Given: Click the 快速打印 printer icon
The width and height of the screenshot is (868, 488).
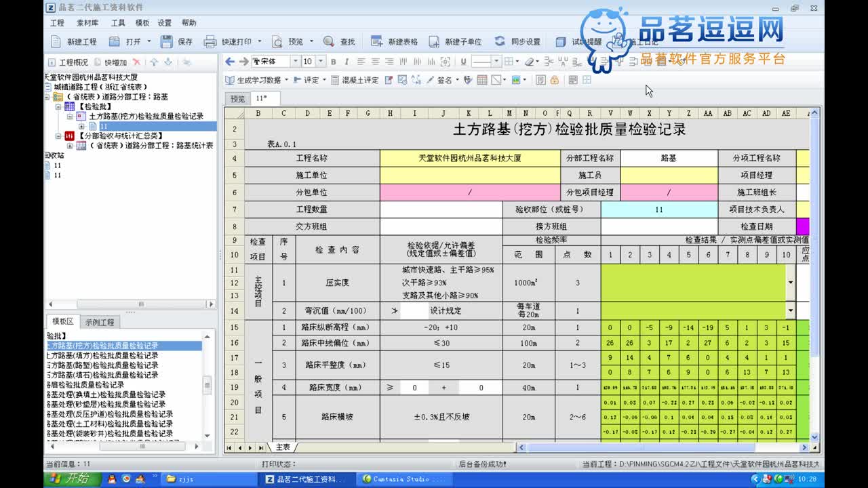Looking at the screenshot, I should 210,41.
